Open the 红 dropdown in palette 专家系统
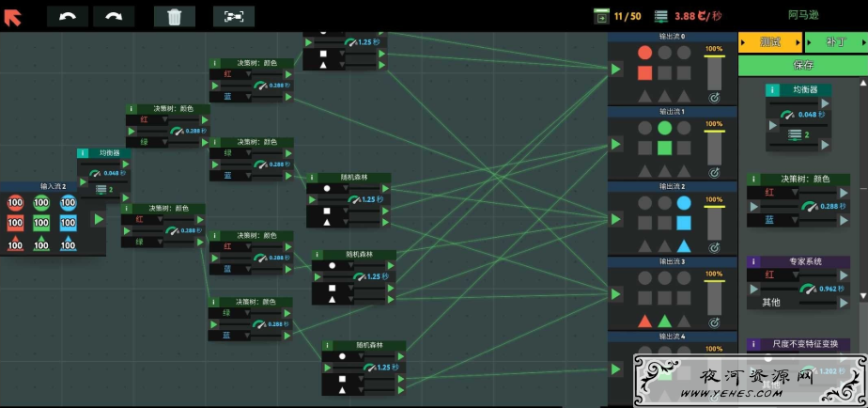 (x=773, y=275)
